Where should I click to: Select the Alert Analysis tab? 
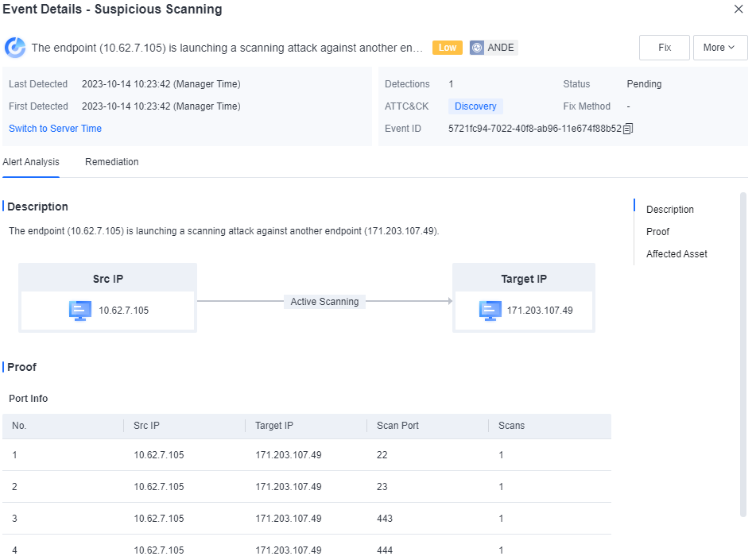point(31,162)
